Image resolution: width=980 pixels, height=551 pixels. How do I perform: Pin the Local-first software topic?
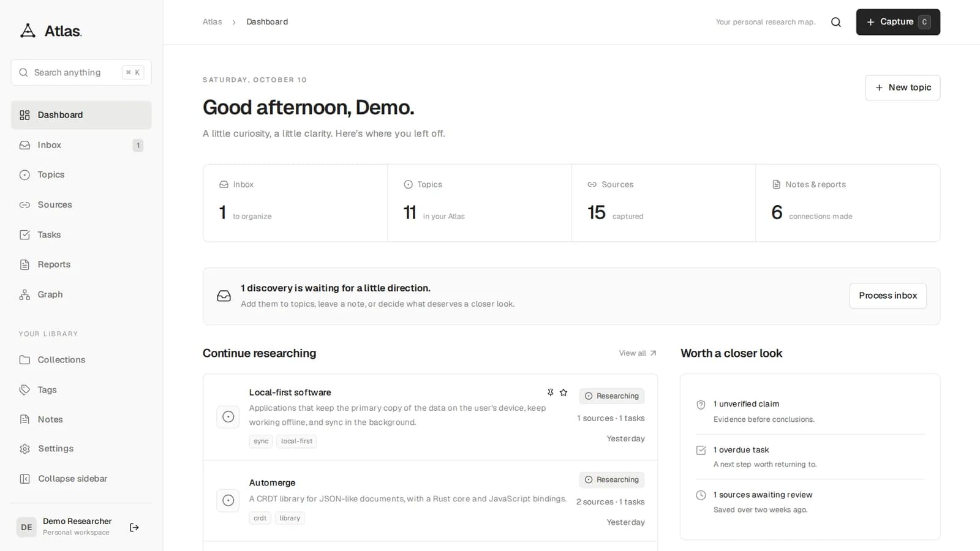(550, 392)
